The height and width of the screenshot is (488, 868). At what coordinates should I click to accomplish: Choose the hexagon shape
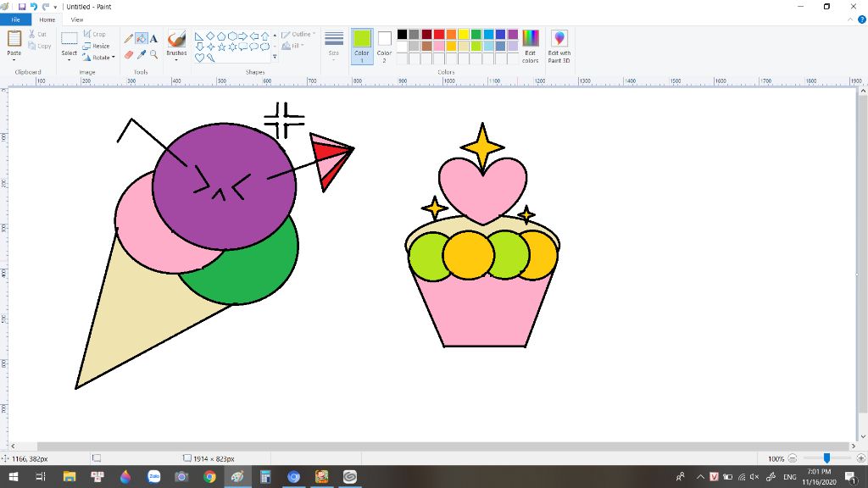pos(232,36)
